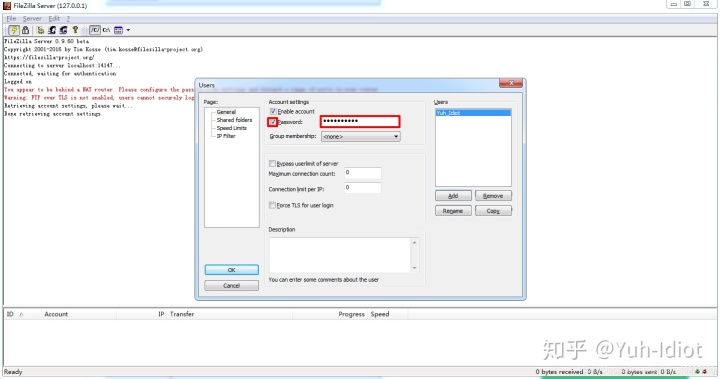Open the ? help menu
The height and width of the screenshot is (379, 720).
click(x=68, y=18)
